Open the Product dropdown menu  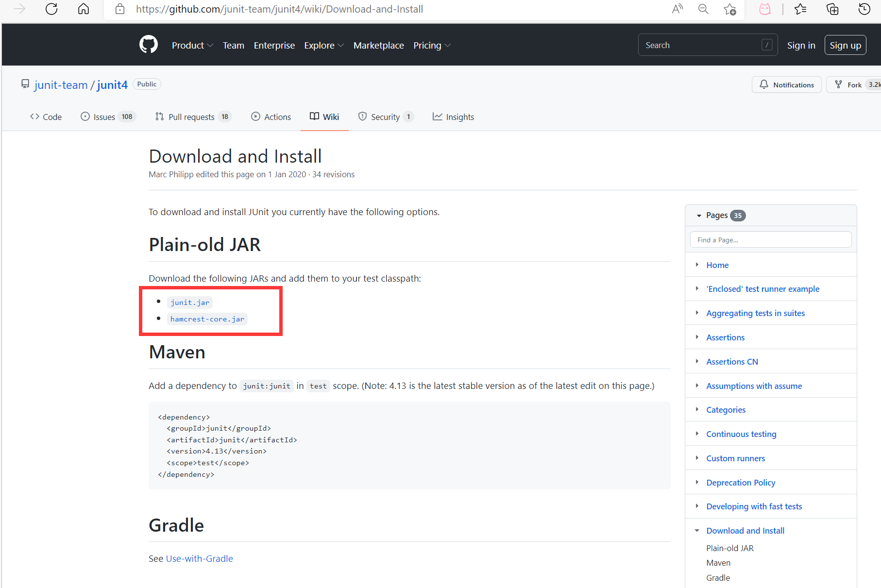[x=192, y=45]
